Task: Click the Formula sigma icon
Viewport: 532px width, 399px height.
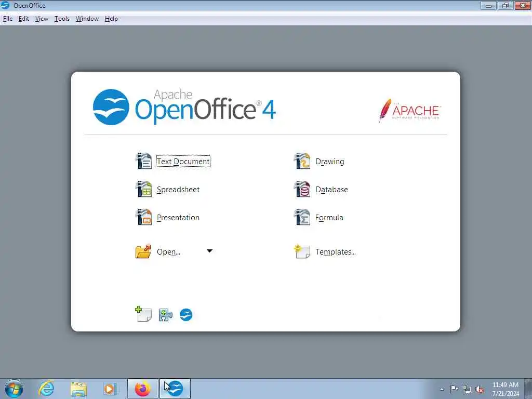Action: pyautogui.click(x=302, y=217)
